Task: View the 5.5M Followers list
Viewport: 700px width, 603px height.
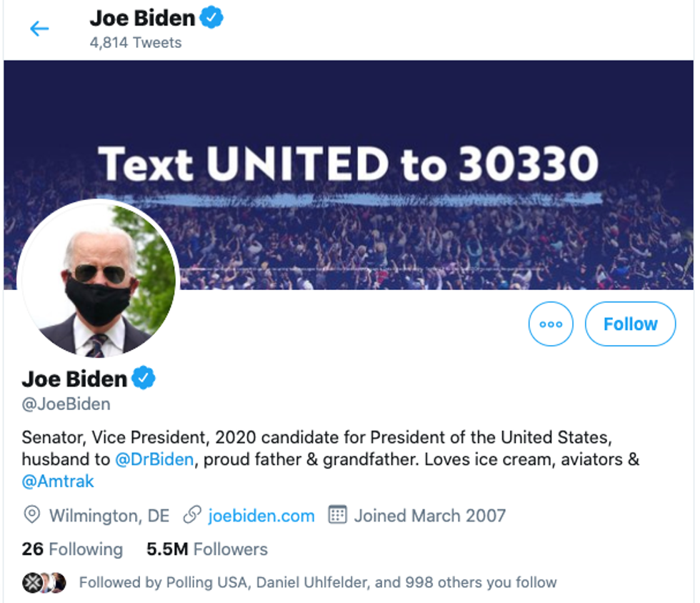Action: pos(207,549)
